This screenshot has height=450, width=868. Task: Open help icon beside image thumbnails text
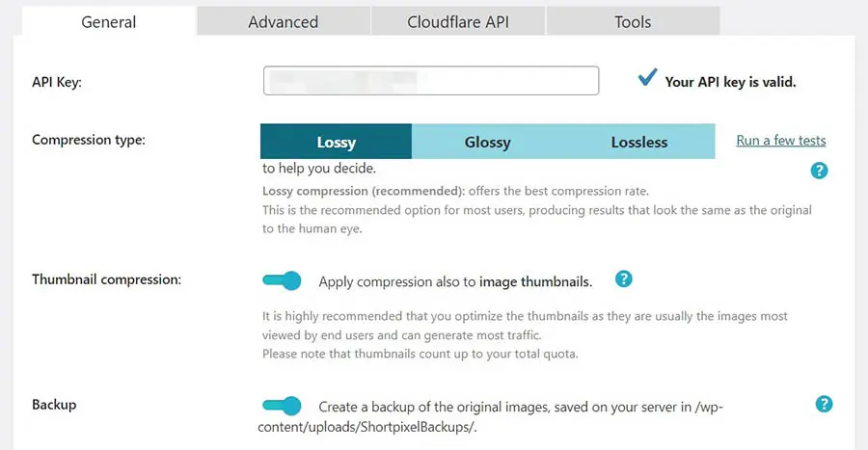(623, 279)
